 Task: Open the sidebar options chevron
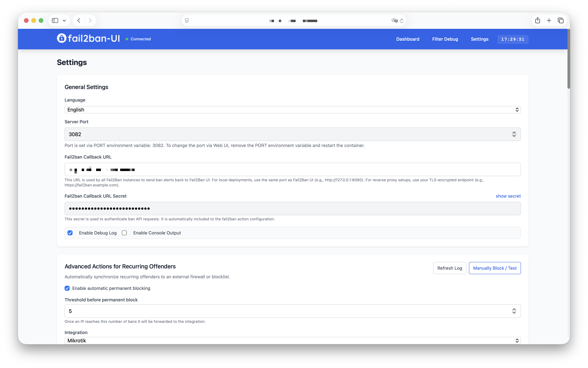point(64,20)
